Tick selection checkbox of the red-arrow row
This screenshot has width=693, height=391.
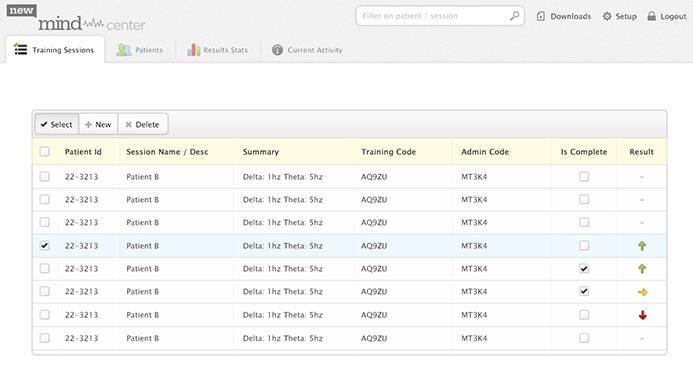click(45, 315)
